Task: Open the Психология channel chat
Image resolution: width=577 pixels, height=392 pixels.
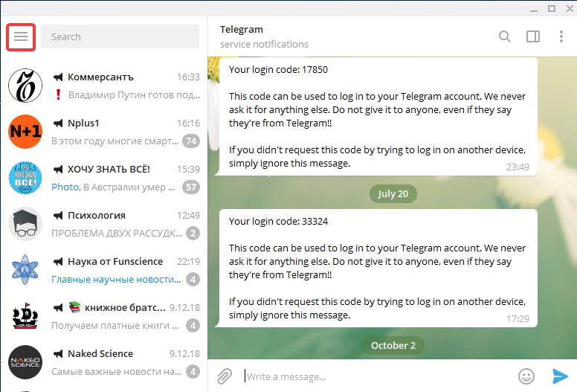Action: click(104, 224)
